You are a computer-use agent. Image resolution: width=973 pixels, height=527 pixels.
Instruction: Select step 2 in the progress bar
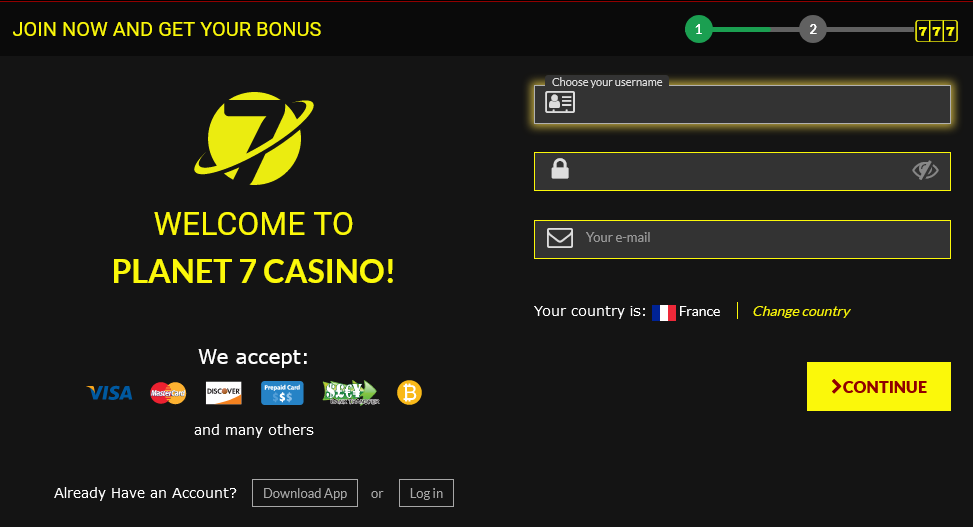click(x=813, y=29)
